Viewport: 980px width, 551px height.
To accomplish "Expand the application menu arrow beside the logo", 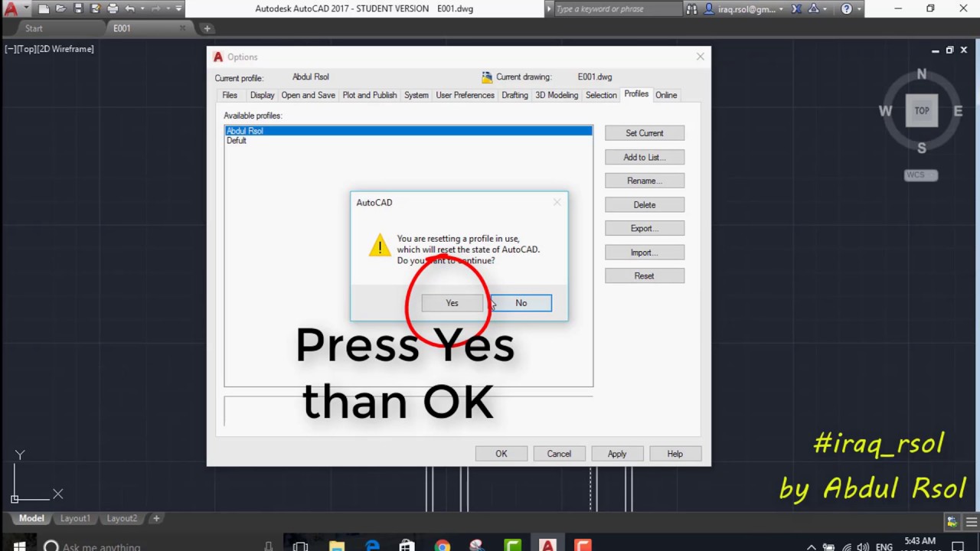I will [x=25, y=9].
